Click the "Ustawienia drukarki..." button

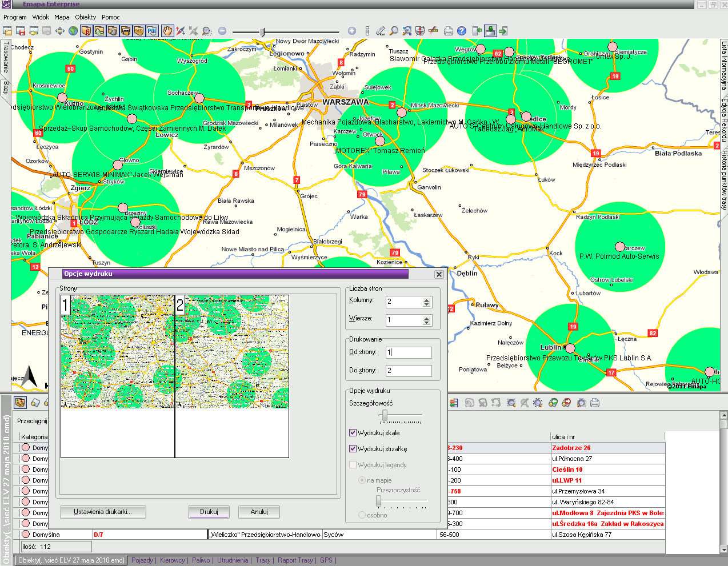pos(103,512)
